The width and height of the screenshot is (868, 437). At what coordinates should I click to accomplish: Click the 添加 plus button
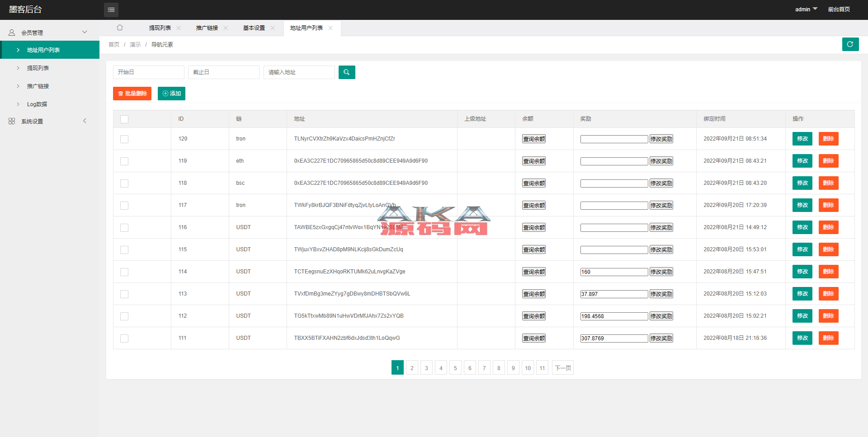tap(171, 94)
